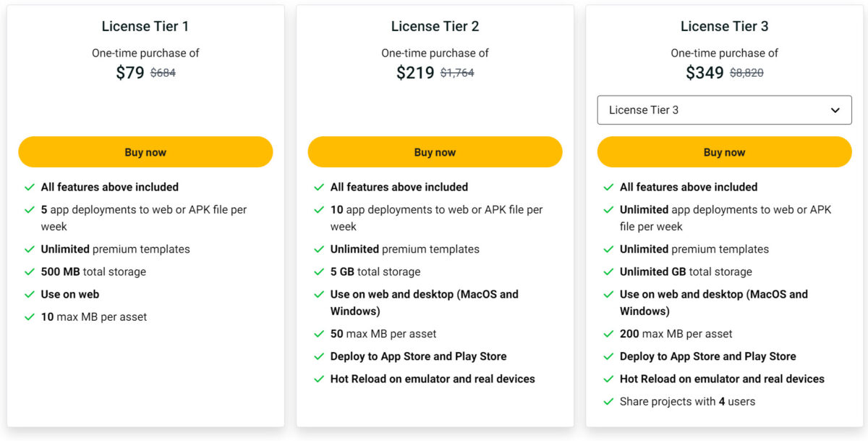Screen dimensions: 868x441
Task: Click the License Tier 2 heading
Action: [434, 26]
